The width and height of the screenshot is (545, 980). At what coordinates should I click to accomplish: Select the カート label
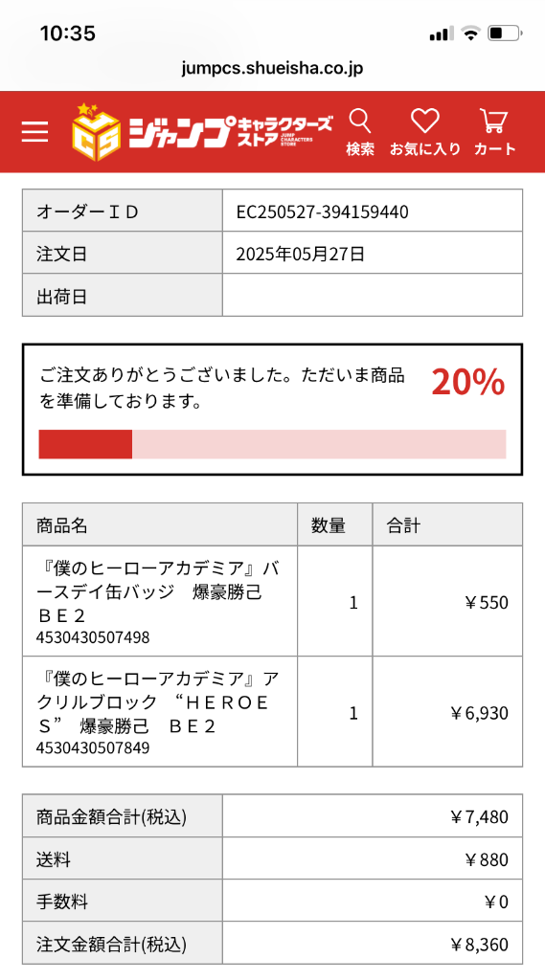(x=494, y=148)
